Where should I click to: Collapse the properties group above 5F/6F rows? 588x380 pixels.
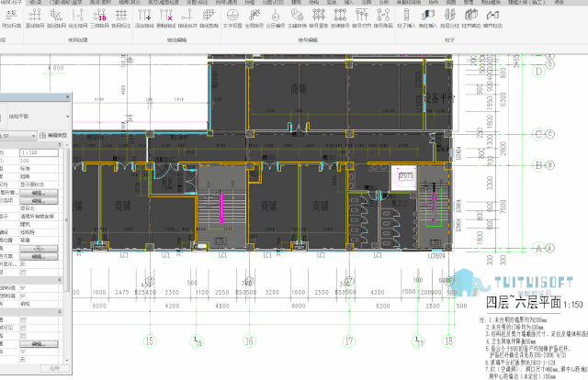pyautogui.click(x=60, y=280)
